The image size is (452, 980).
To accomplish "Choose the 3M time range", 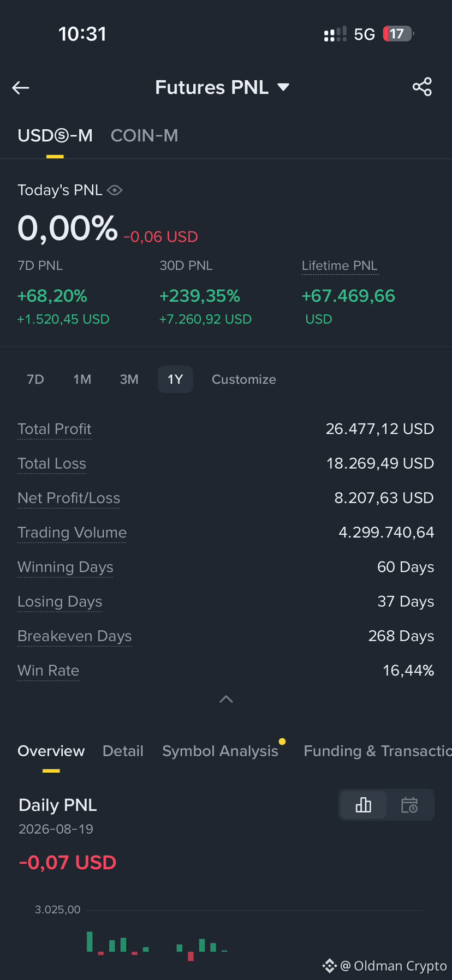I will point(129,379).
